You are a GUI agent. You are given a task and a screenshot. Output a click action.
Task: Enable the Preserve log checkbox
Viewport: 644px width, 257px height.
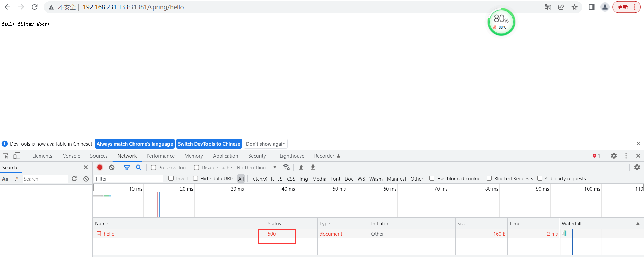click(154, 168)
